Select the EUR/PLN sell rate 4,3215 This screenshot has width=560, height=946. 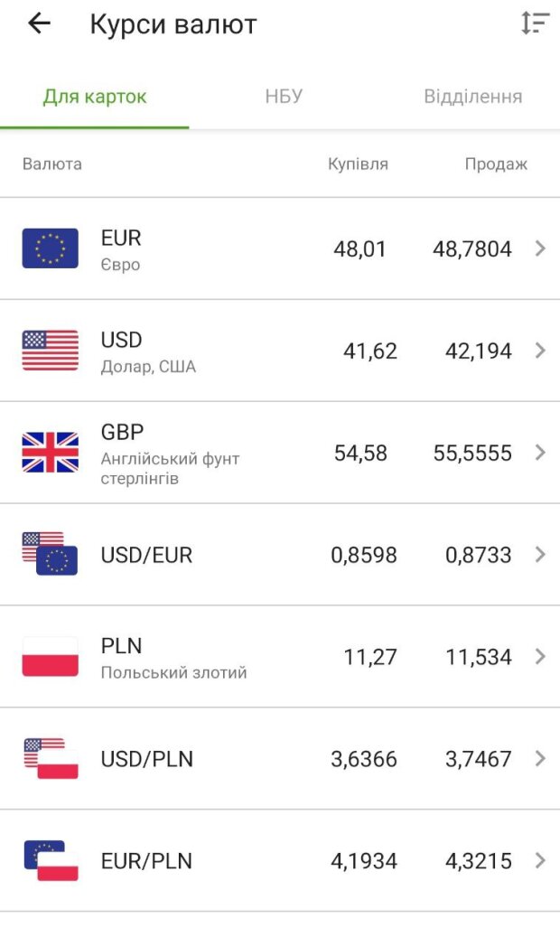pos(478,861)
